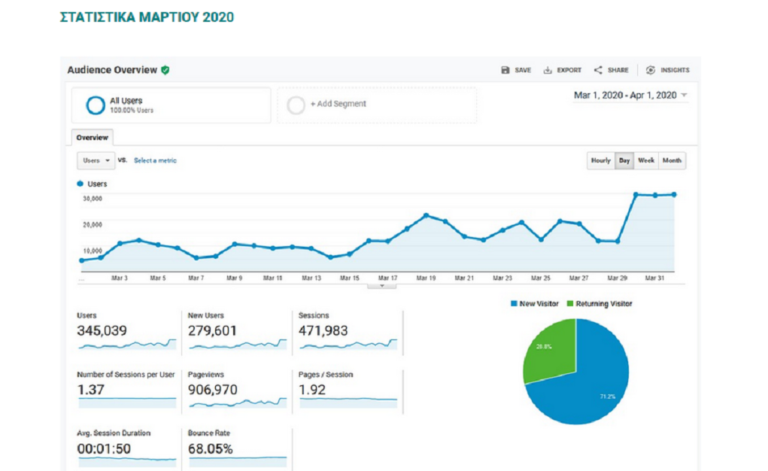Click the Save disk icon
The height and width of the screenshot is (471, 768).
505,70
